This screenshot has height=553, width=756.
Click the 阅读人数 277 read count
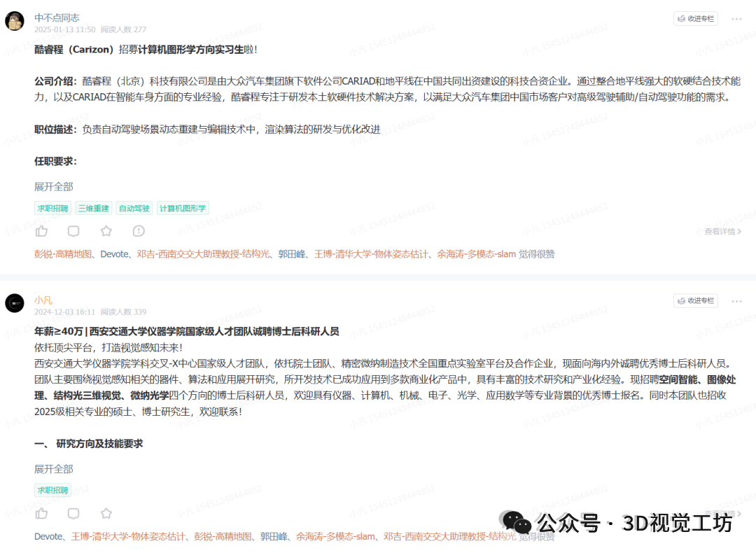tap(123, 29)
